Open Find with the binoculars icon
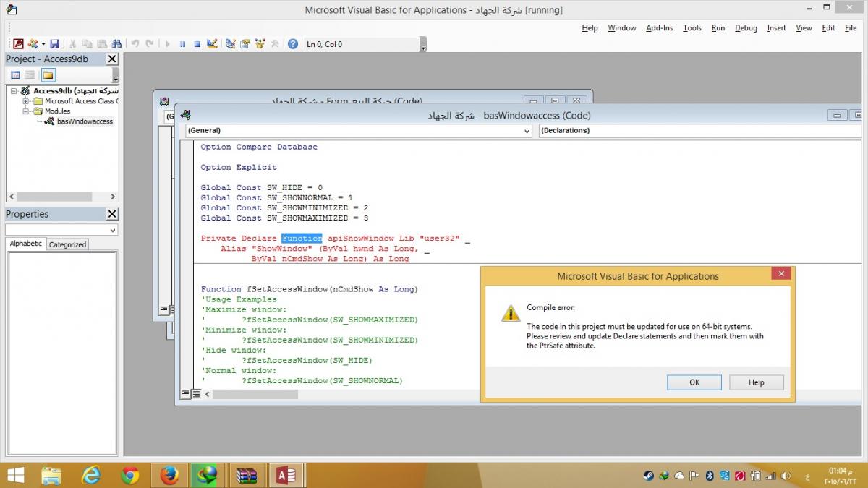 pos(116,44)
